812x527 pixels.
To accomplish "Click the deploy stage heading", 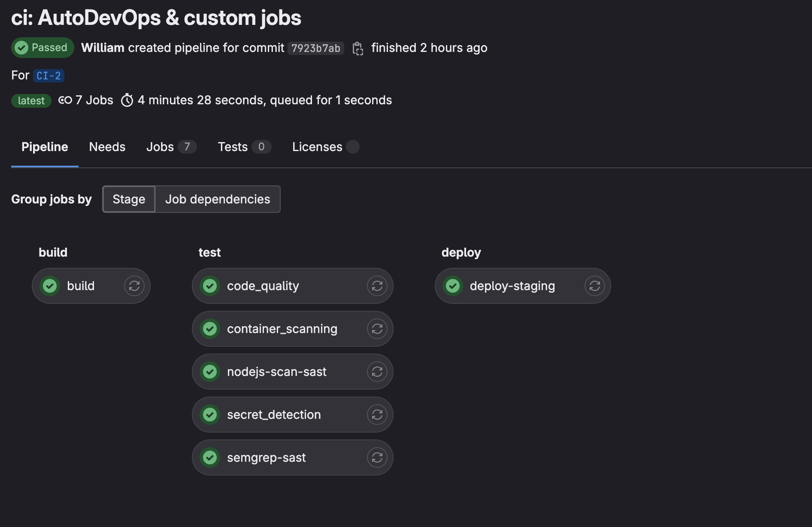I will point(461,252).
